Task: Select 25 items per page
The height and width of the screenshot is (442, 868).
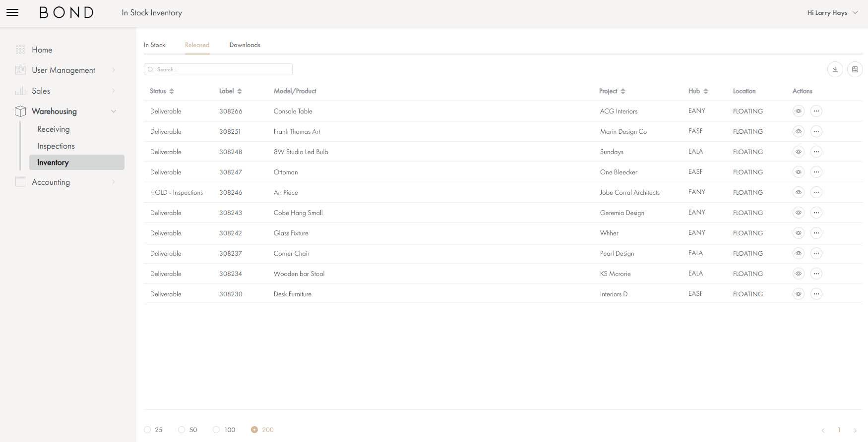Action: coord(147,430)
